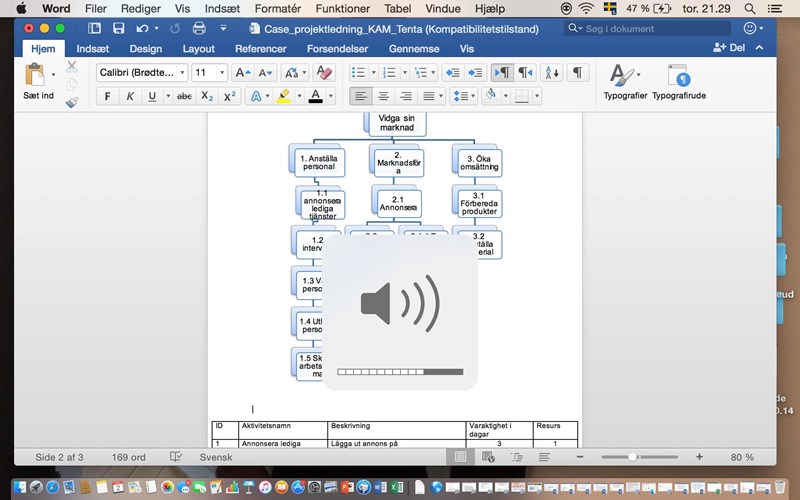This screenshot has width=800, height=500.
Task: Toggle bold formatting (F)
Action: 107,97
